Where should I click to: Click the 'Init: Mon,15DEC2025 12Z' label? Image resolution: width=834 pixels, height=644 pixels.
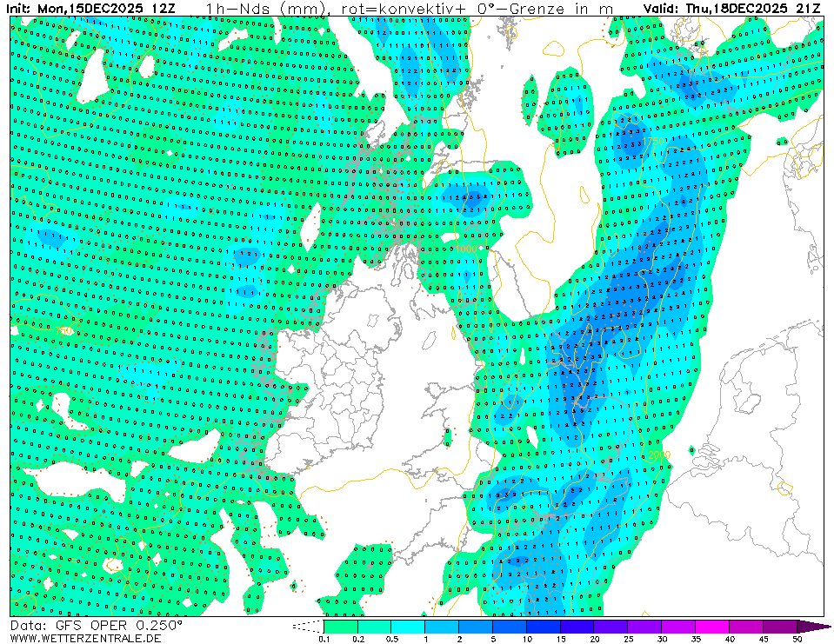click(90, 9)
